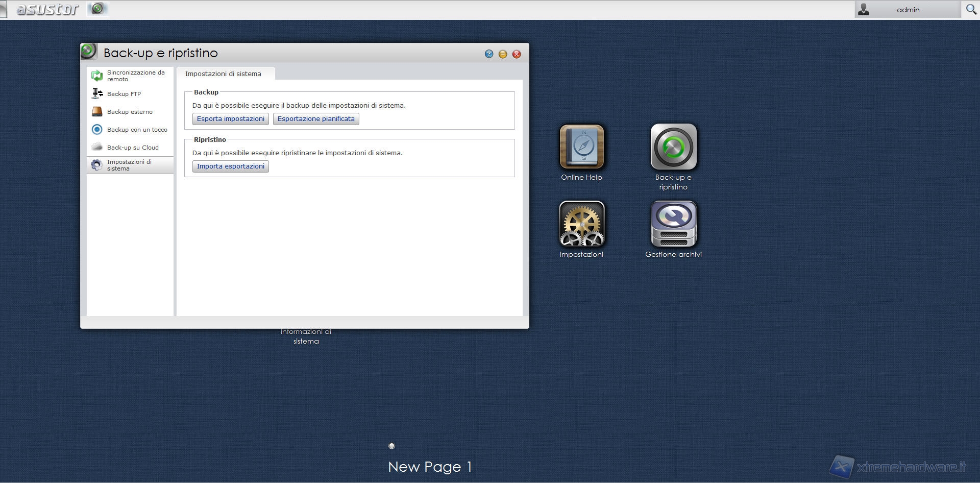Open Backup esterno section
Viewport: 980px width, 483px height.
coord(130,112)
